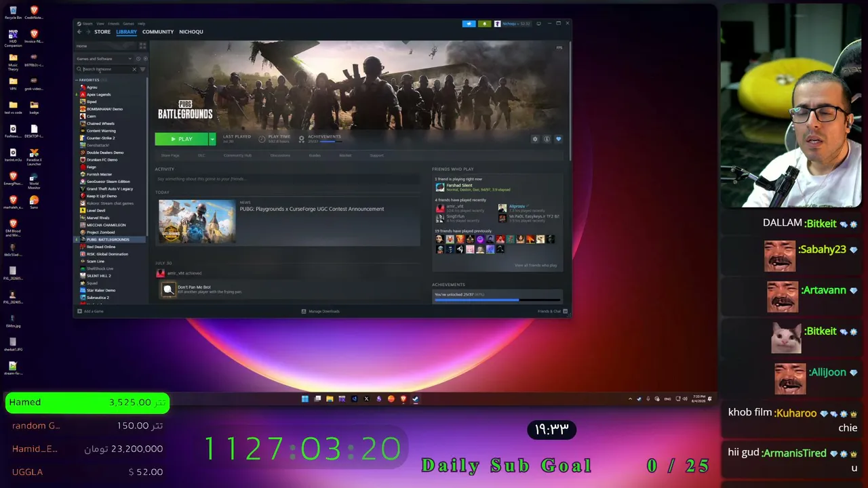868x488 pixels.
Task: Open the Steam announcements megaphone icon
Action: [x=469, y=24]
